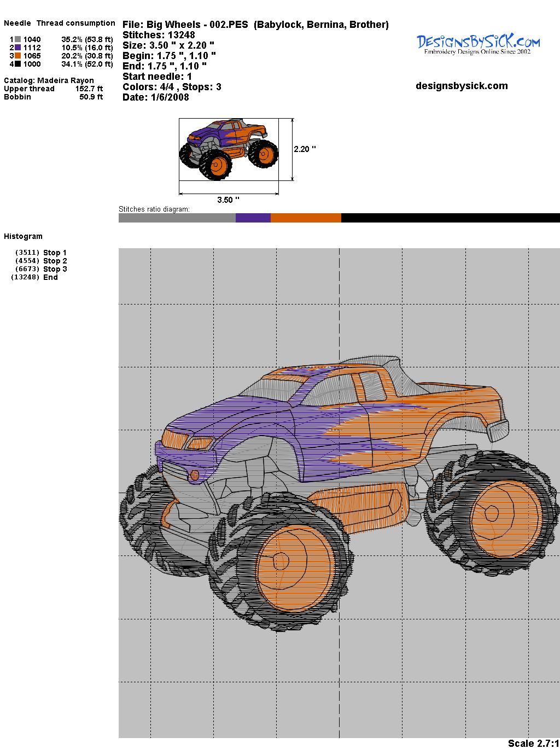Pick the orange 1065 thread swatch
Screen dimensions: 560x749
point(18,56)
